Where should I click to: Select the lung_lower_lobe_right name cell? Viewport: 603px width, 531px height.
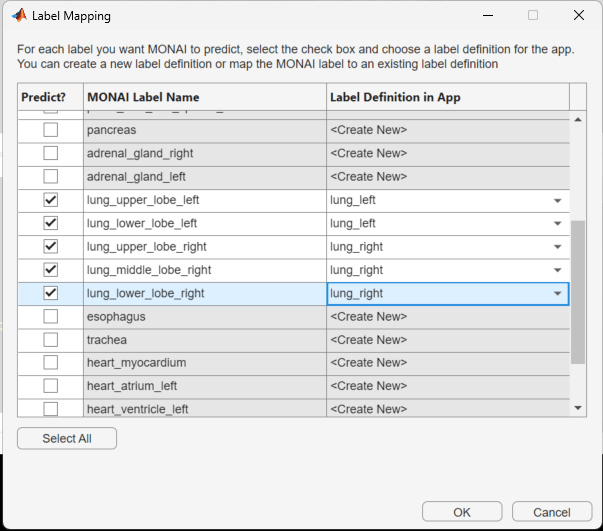coord(205,293)
